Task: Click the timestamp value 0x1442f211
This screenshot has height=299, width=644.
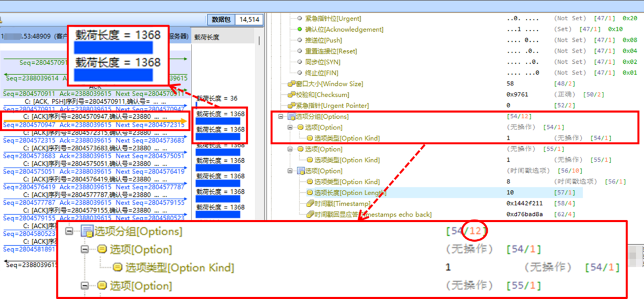Action: (x=525, y=204)
